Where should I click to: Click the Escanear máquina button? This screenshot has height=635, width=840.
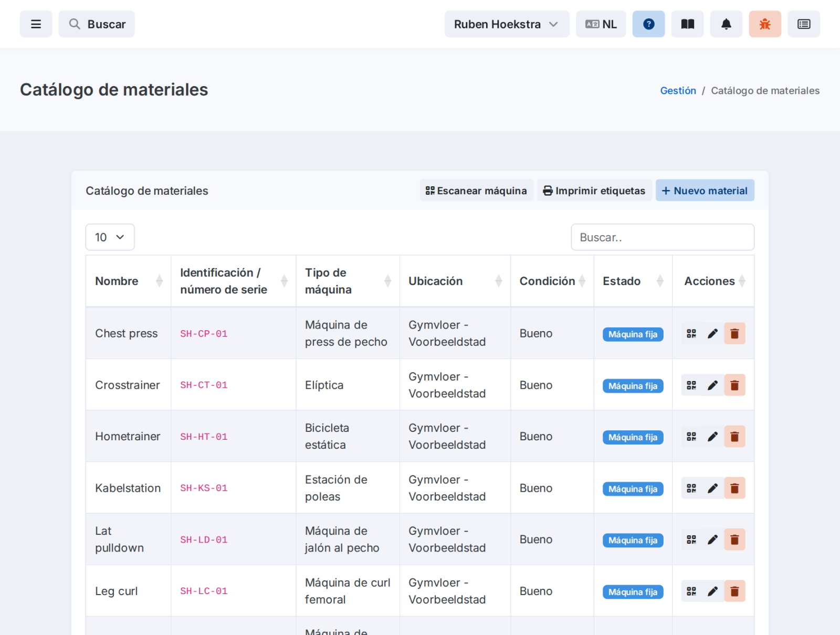click(476, 190)
